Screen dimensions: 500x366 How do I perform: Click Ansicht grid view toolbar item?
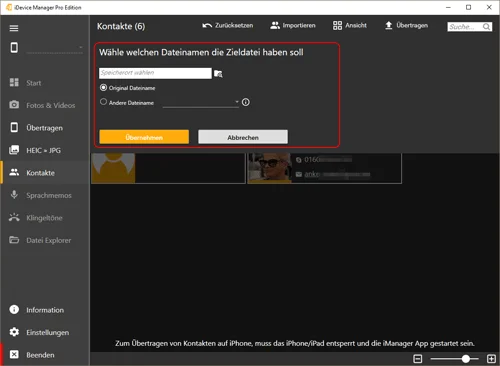point(350,25)
